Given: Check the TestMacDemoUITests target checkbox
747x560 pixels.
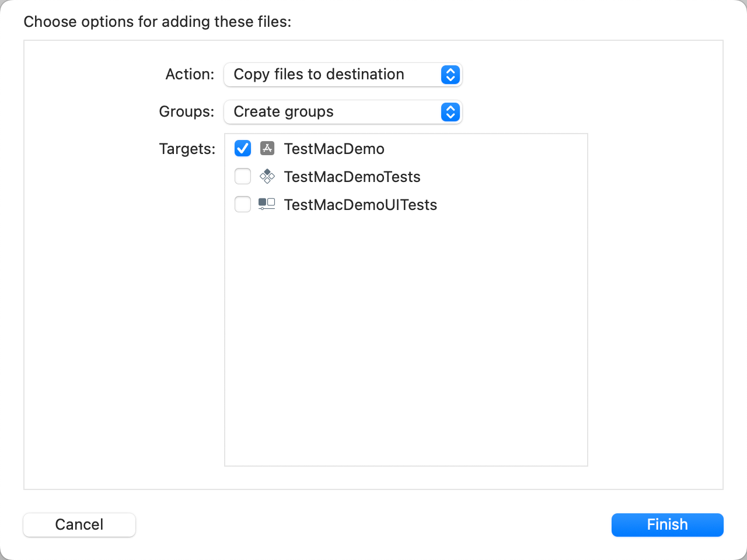Looking at the screenshot, I should tap(243, 204).
